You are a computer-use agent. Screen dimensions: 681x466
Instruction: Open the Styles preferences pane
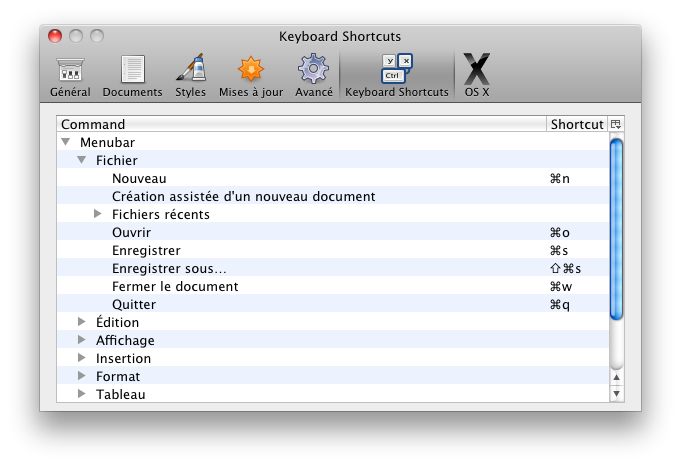[190, 76]
